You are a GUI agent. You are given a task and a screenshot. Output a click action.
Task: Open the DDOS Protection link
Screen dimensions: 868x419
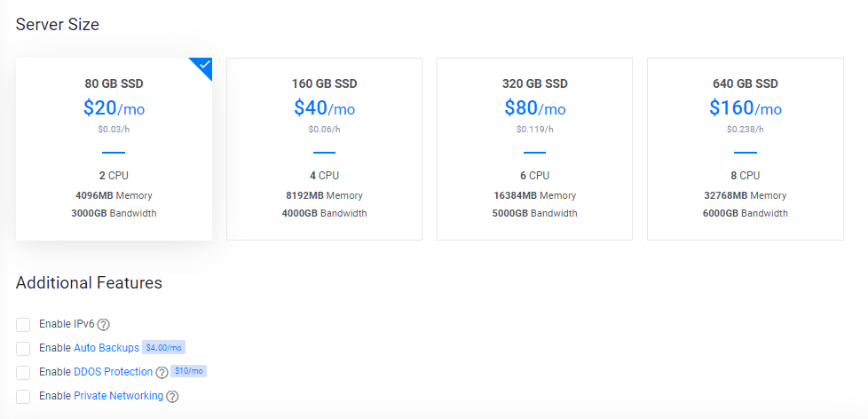[x=113, y=372]
